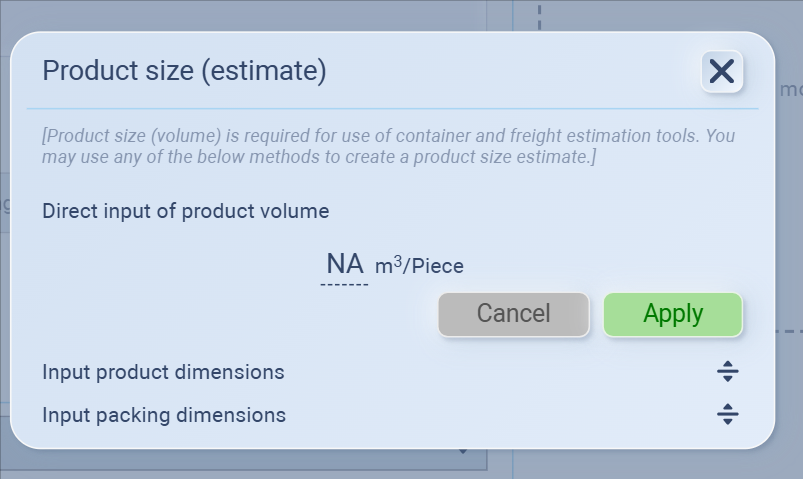Focus the NA product volume field
This screenshot has width=803, height=479.
pyautogui.click(x=344, y=264)
